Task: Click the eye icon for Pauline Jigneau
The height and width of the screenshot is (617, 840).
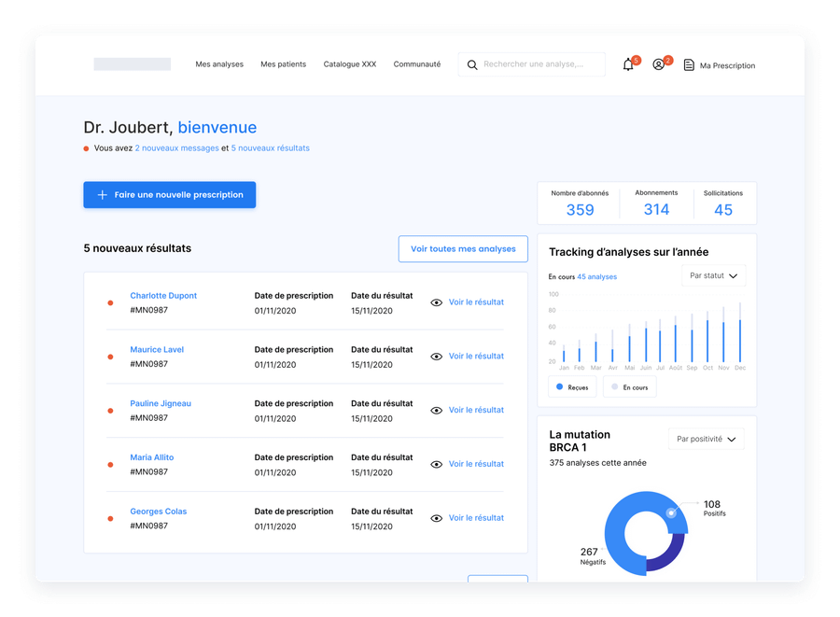Action: click(x=436, y=411)
